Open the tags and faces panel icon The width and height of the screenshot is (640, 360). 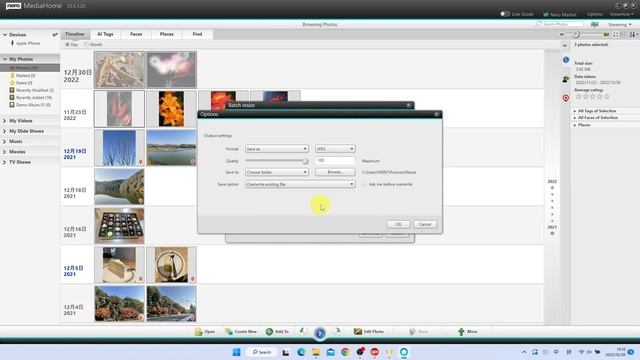(566, 79)
